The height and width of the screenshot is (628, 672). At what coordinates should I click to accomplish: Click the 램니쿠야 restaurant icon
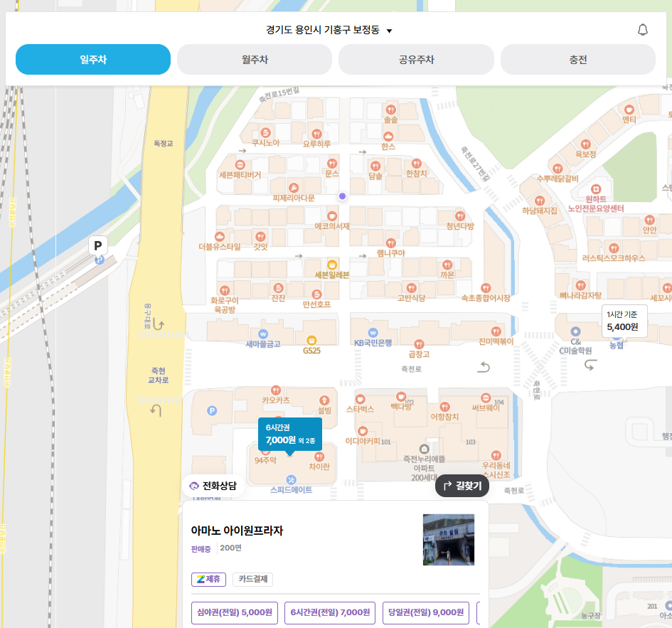point(391,243)
